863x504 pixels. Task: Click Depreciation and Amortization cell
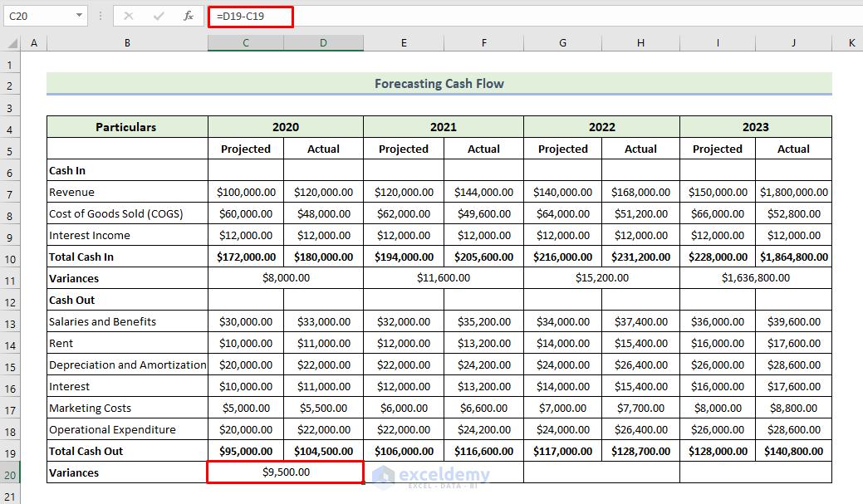127,365
